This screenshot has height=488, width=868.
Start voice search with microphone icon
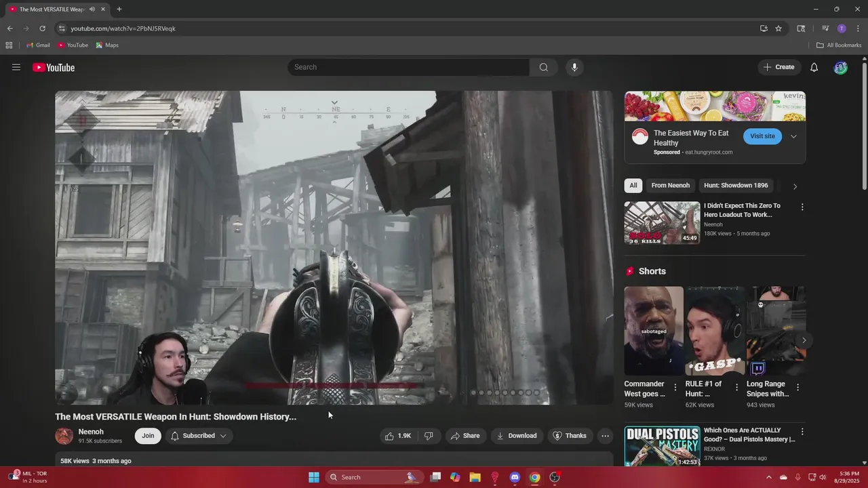click(574, 67)
